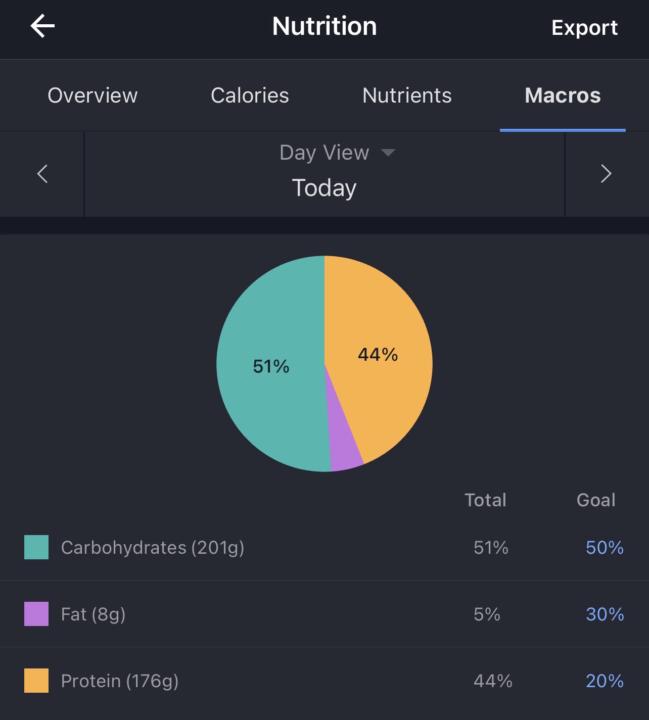Click the teal Carbohydrates color swatch
The image size is (649, 720).
click(x=36, y=547)
